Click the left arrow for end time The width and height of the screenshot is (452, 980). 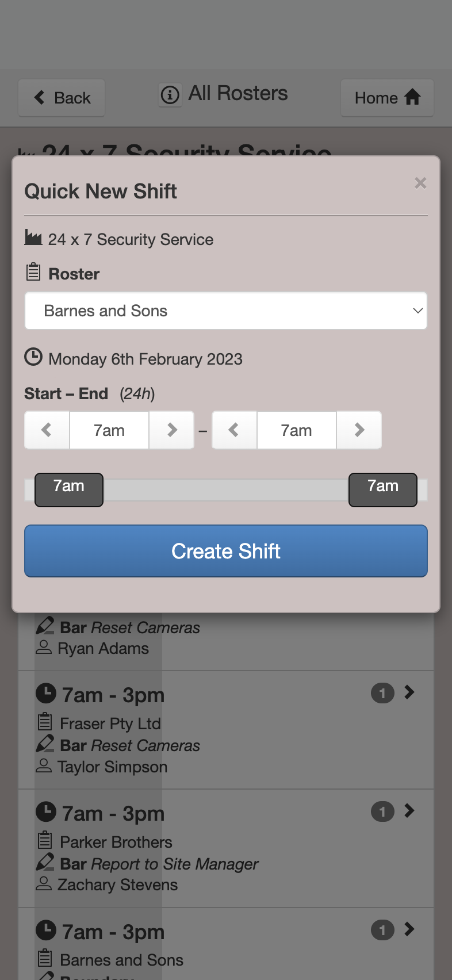point(234,430)
